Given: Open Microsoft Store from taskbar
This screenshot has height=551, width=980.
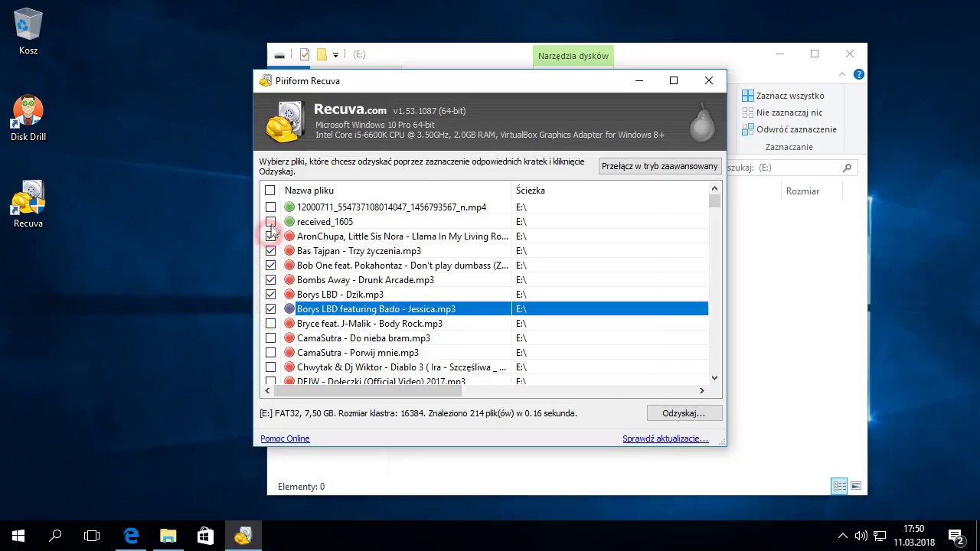Looking at the screenshot, I should [205, 536].
